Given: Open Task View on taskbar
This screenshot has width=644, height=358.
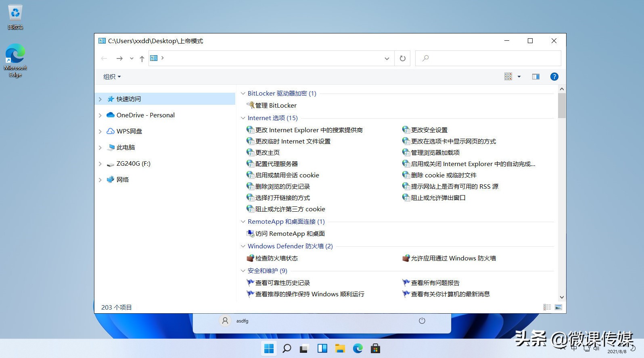Looking at the screenshot, I should pyautogui.click(x=304, y=348).
